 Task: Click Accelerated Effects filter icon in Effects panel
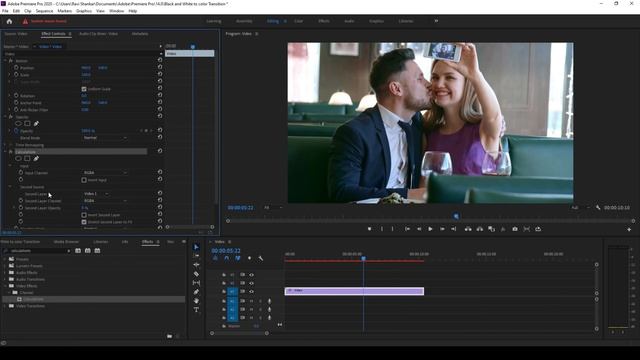point(78,251)
